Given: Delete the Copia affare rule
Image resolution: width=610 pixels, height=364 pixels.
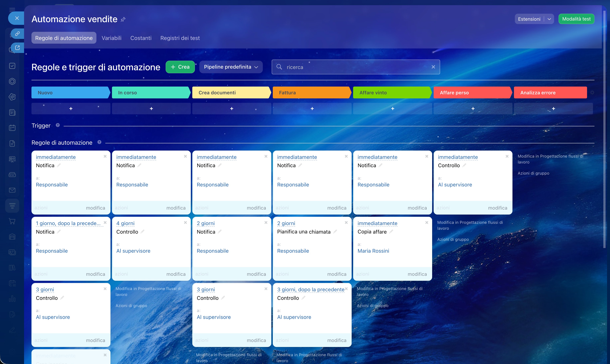Looking at the screenshot, I should coord(427,223).
